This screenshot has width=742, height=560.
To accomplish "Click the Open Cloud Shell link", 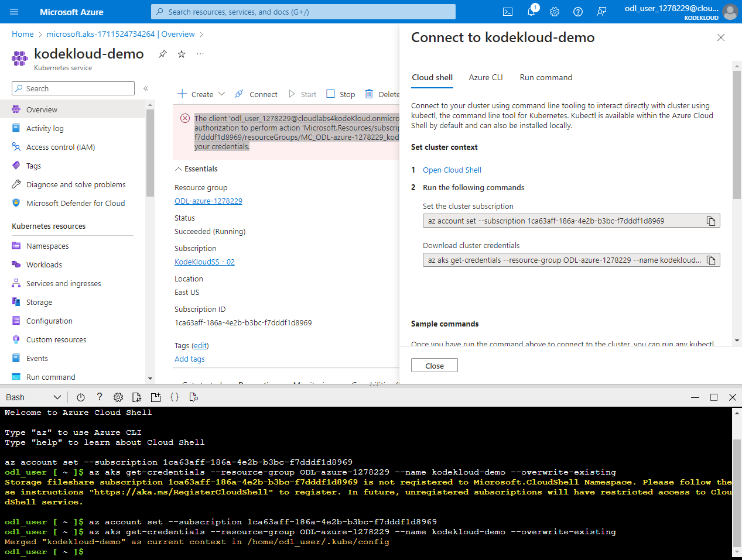I will pos(452,170).
